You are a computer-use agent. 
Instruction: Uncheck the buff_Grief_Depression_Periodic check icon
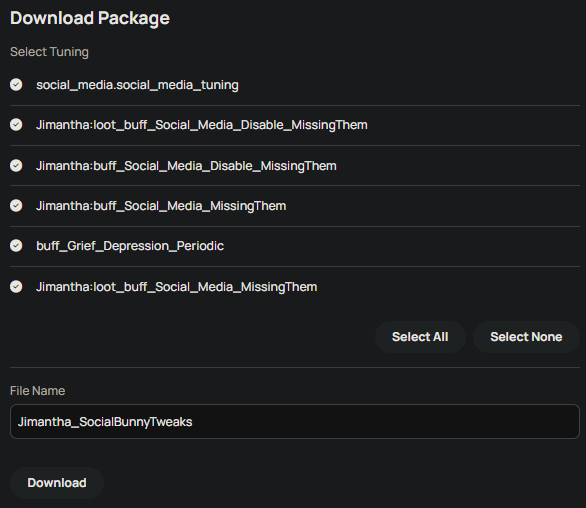[x=16, y=246]
